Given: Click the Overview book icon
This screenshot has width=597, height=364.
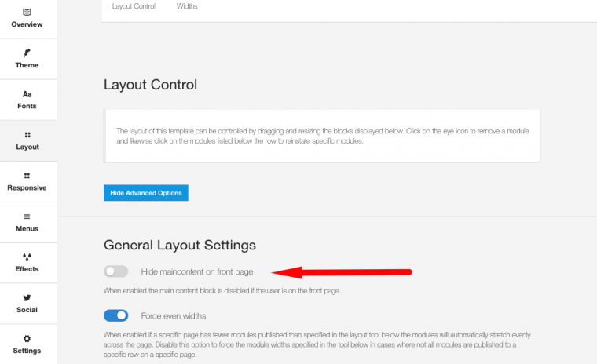Looking at the screenshot, I should [27, 13].
